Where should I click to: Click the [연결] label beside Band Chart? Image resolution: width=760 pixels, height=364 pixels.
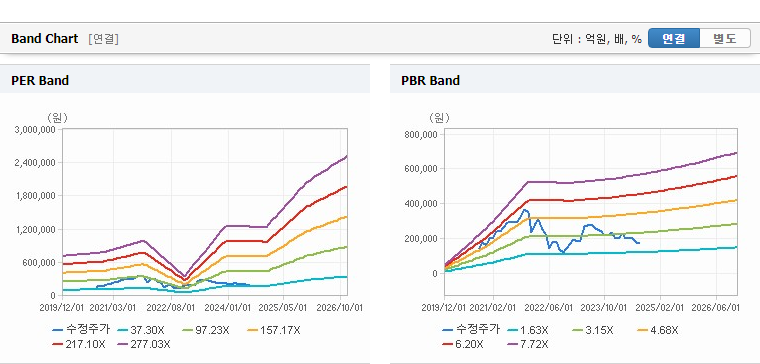click(103, 39)
